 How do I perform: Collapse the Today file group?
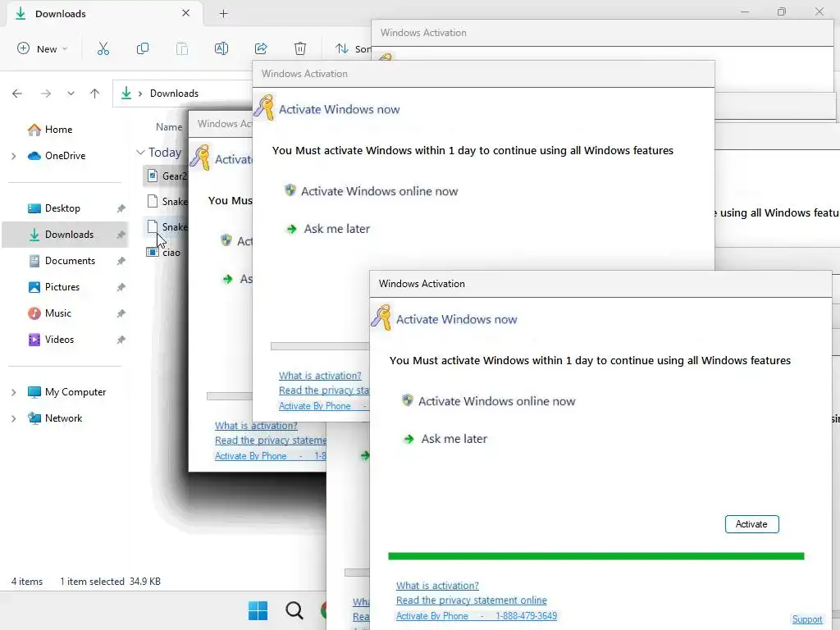(x=140, y=153)
